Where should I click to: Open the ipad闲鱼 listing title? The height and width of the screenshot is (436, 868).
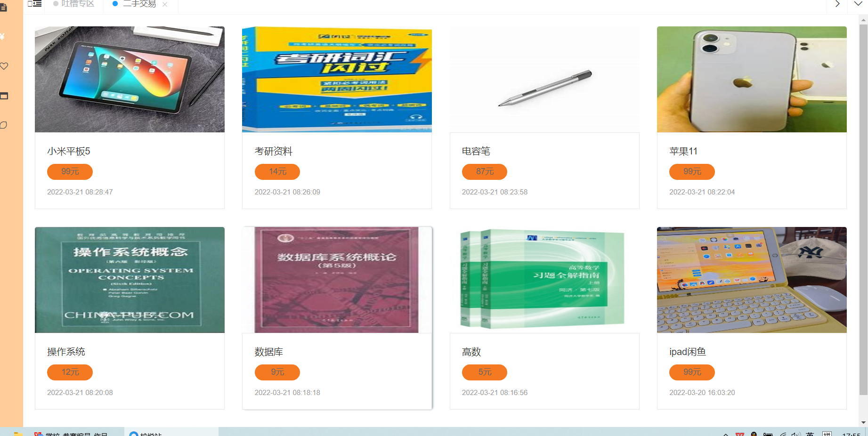tap(688, 352)
